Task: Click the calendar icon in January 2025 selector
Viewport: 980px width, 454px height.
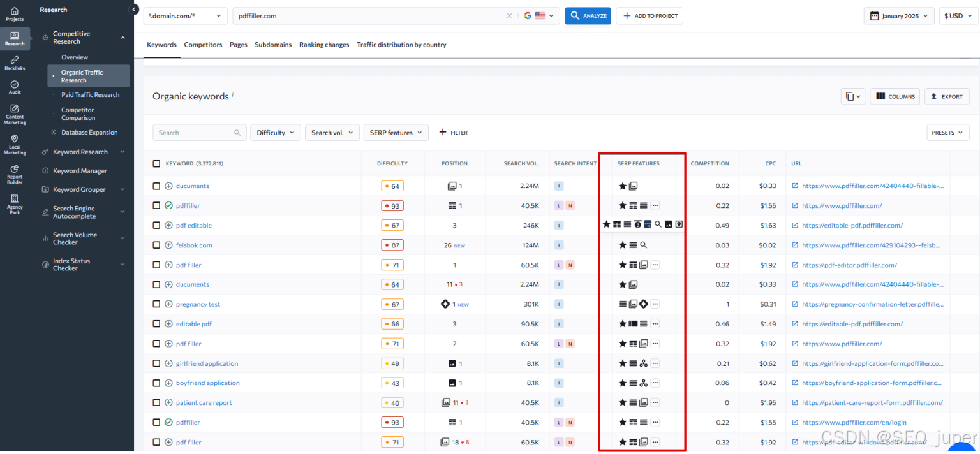Action: coord(875,16)
